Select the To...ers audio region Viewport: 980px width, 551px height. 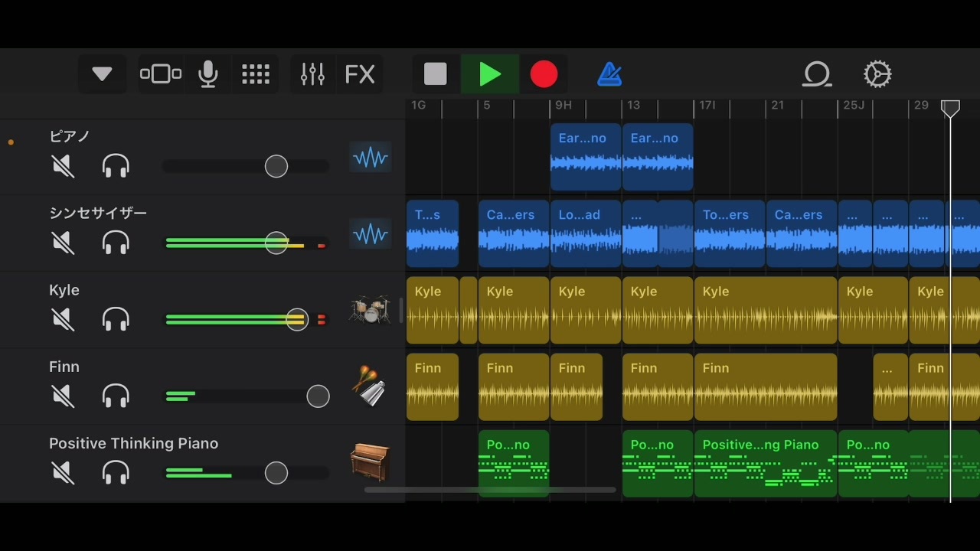730,233
